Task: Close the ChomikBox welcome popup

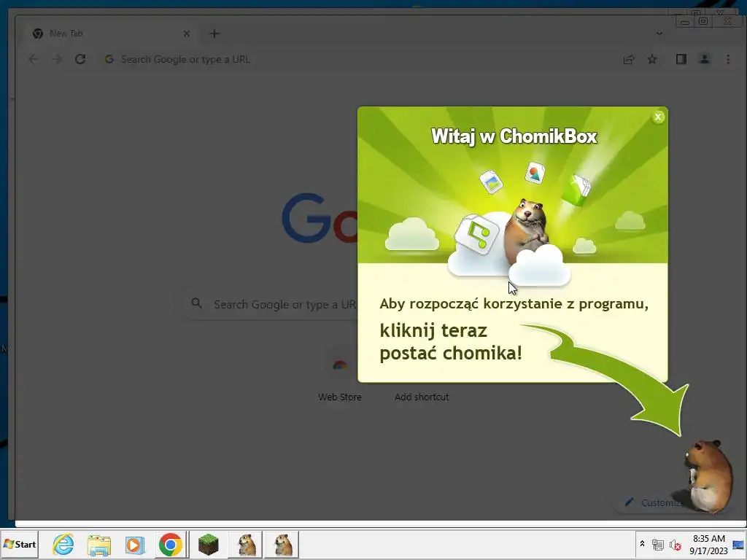Action: point(658,117)
